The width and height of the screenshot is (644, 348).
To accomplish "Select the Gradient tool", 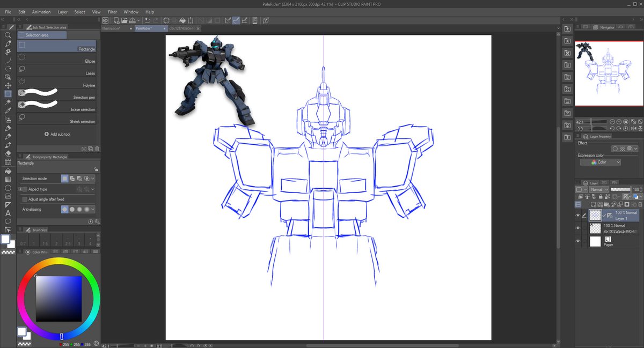I will [x=8, y=180].
